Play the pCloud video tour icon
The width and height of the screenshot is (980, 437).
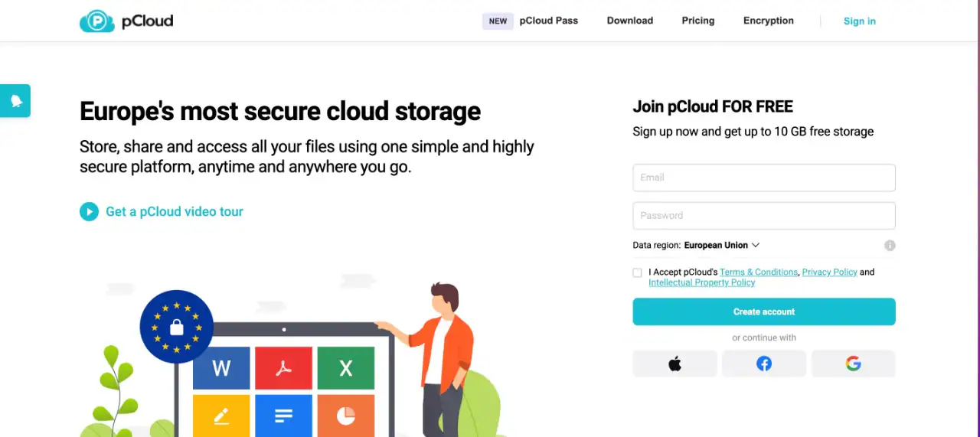[89, 211]
